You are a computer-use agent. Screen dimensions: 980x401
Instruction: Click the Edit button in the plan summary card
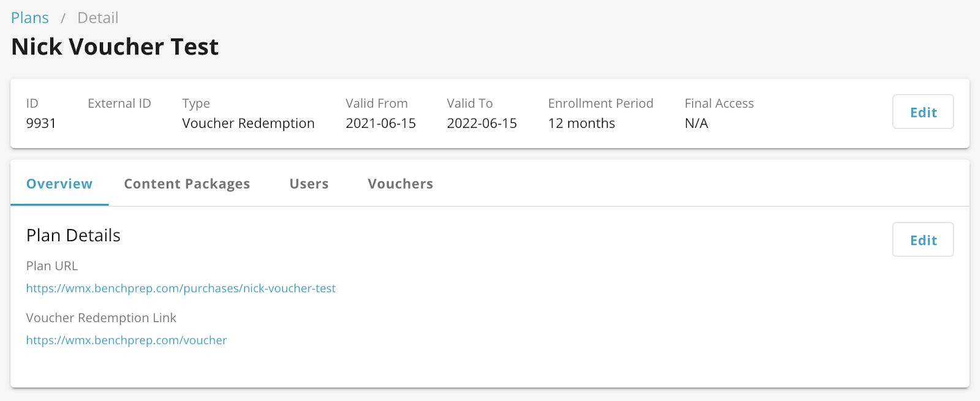[922, 112]
